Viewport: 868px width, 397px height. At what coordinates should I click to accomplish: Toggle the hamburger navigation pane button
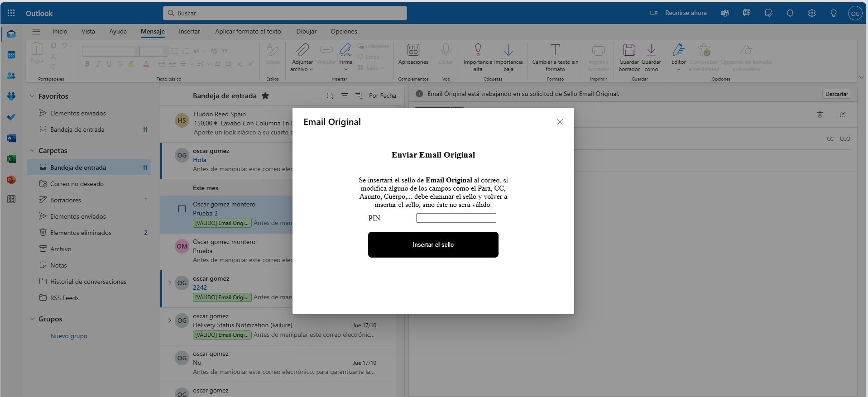click(x=36, y=32)
